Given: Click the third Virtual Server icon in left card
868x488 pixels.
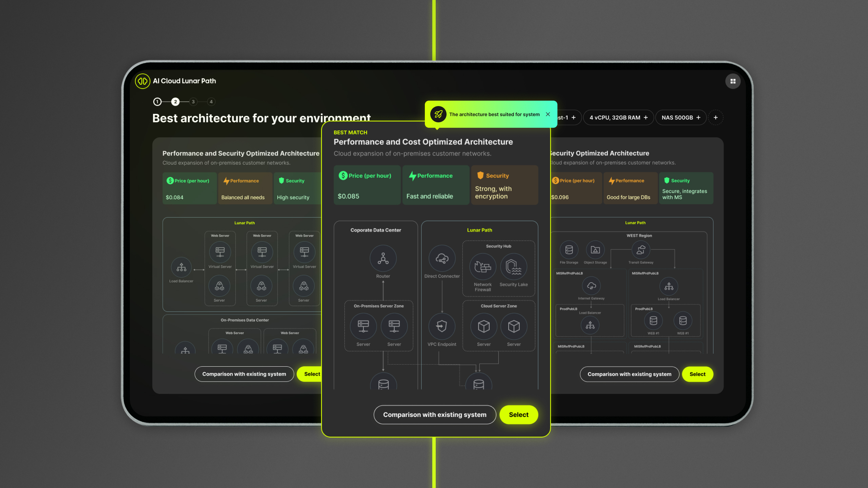Looking at the screenshot, I should click(304, 252).
